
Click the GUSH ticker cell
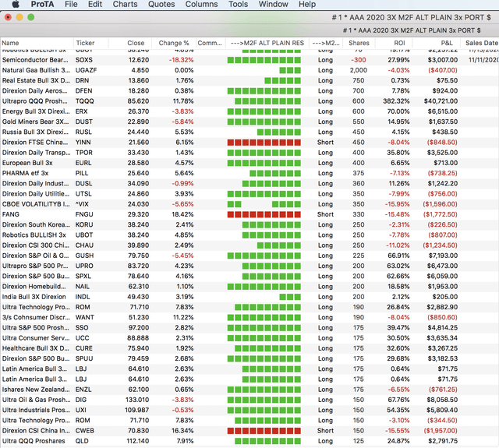click(85, 256)
